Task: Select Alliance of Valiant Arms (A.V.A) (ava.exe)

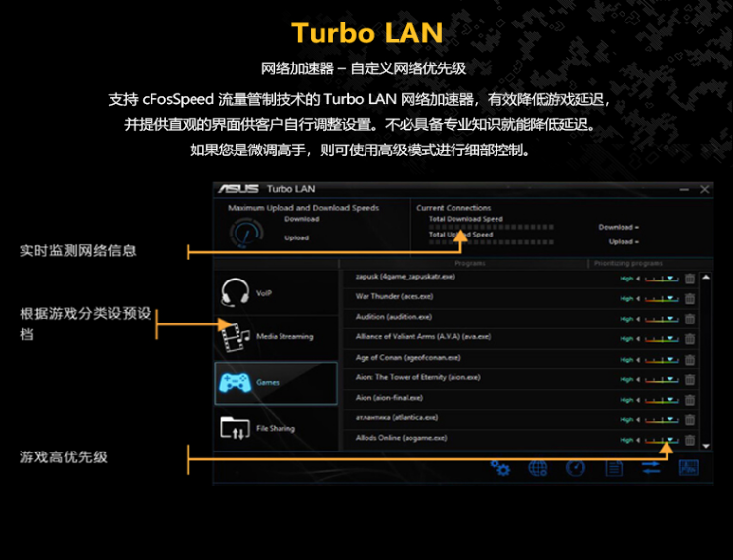Action: 423,336
